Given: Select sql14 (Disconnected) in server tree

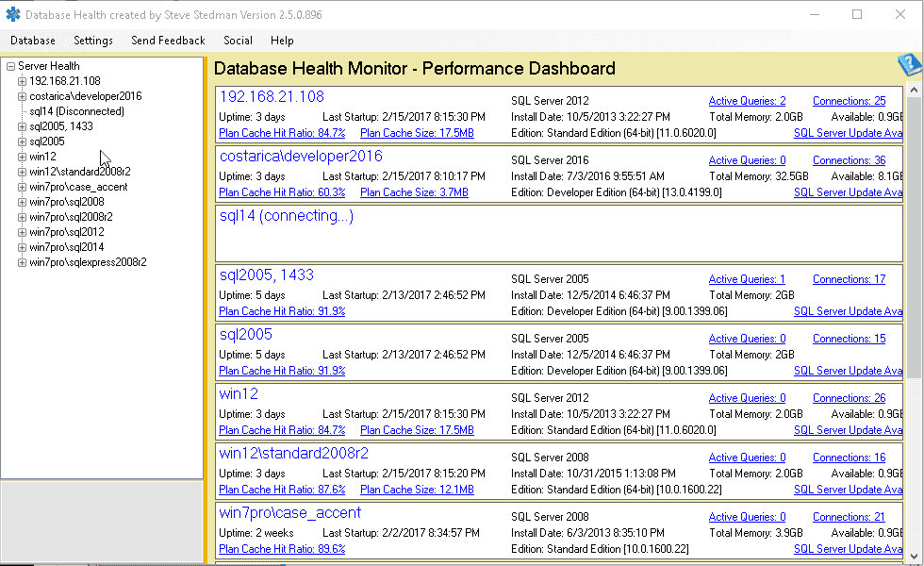Looking at the screenshot, I should coord(76,111).
